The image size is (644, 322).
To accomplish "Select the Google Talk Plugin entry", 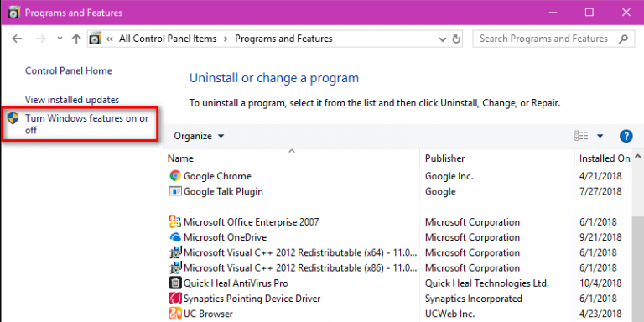I will tap(223, 191).
